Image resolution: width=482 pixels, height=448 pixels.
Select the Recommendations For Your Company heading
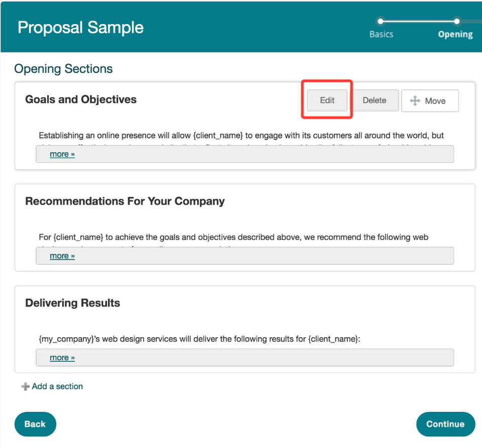(x=125, y=201)
